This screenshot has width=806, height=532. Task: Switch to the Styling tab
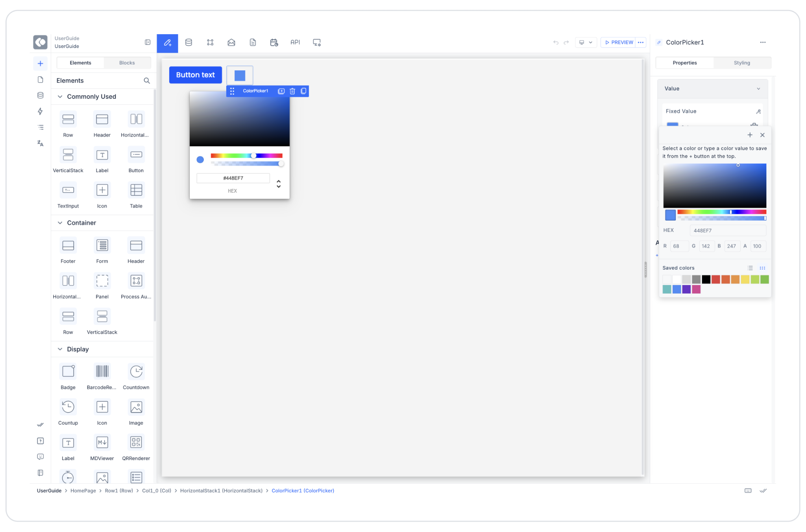click(741, 63)
